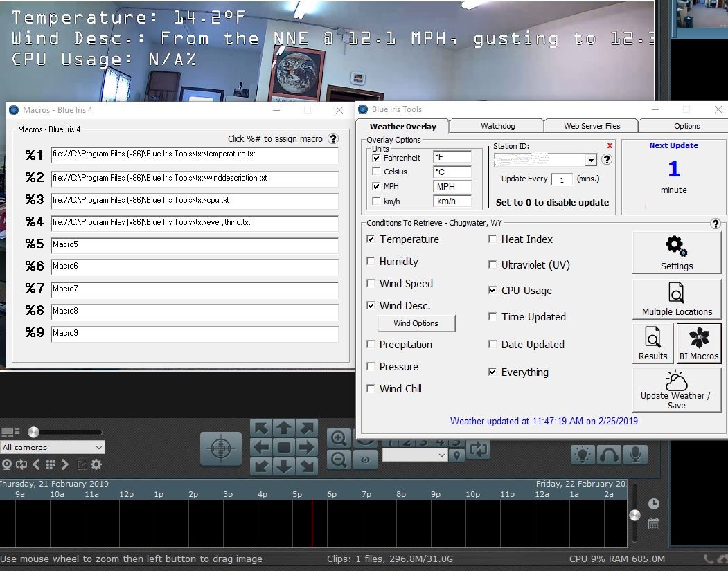Click the Results button

click(652, 343)
